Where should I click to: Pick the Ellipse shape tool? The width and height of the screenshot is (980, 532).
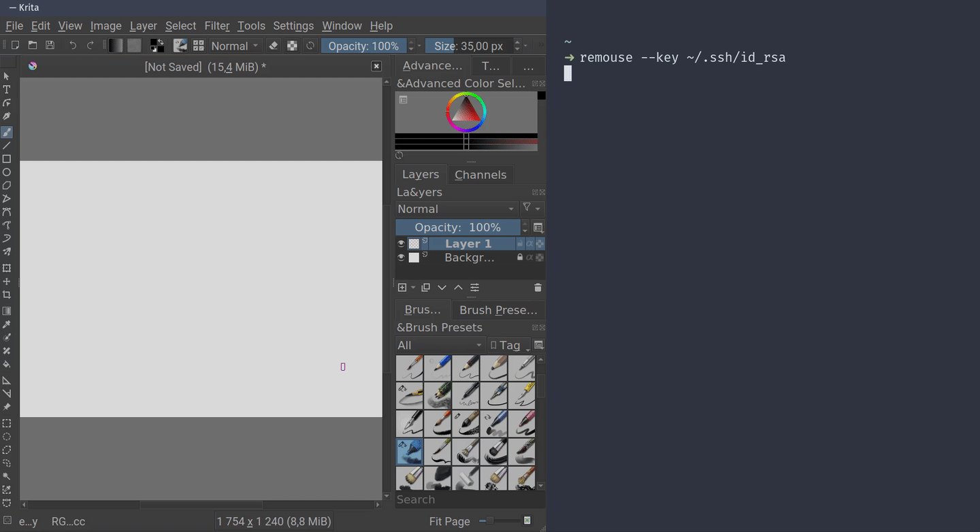click(7, 172)
